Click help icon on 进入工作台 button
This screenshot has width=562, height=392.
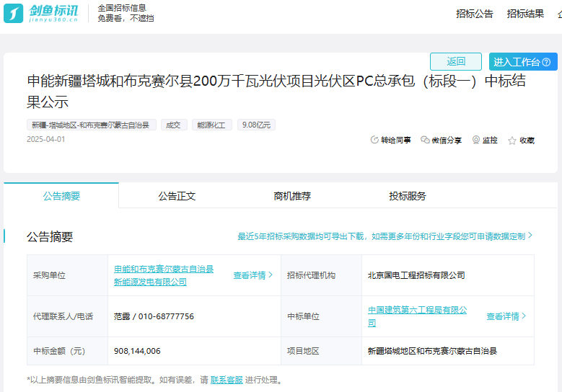(x=547, y=62)
